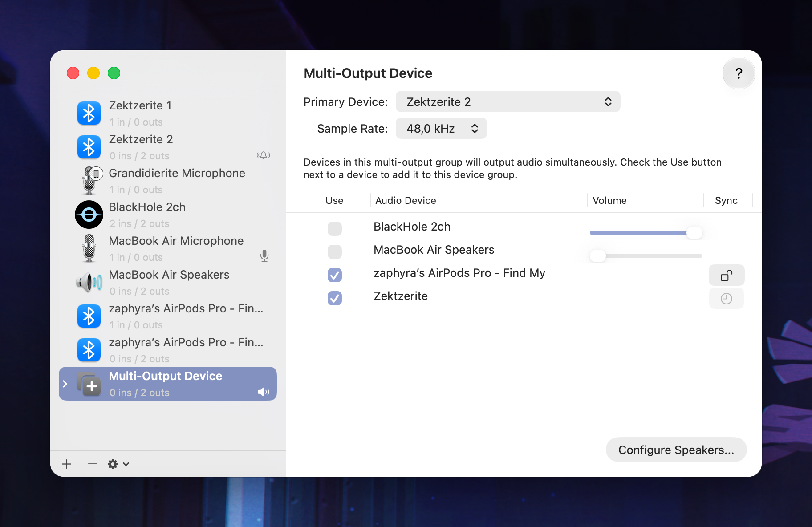This screenshot has width=812, height=527.
Task: Select the BlackHole 2ch name in device table
Action: tap(412, 227)
